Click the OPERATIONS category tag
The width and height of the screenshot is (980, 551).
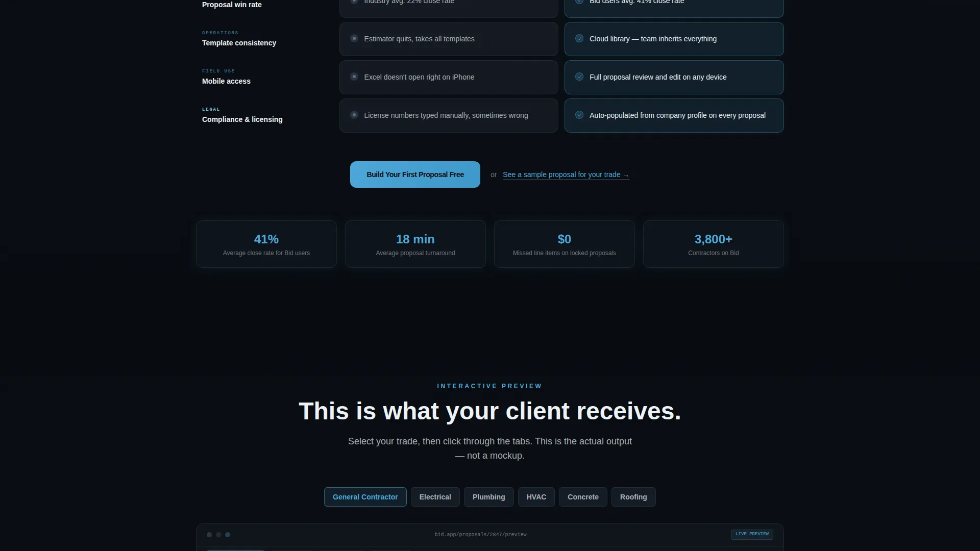220,33
